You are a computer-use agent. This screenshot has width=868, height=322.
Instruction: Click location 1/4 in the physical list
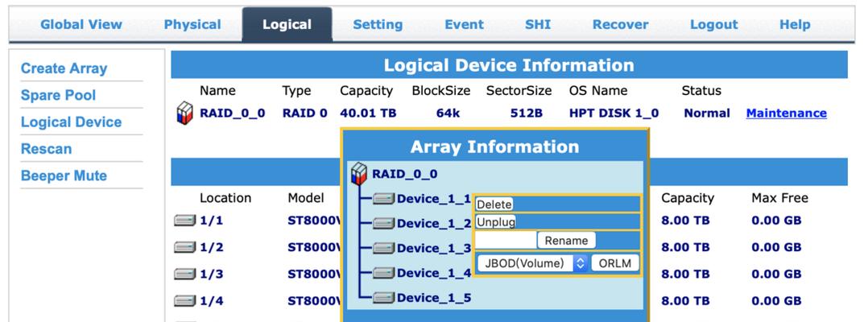click(212, 301)
